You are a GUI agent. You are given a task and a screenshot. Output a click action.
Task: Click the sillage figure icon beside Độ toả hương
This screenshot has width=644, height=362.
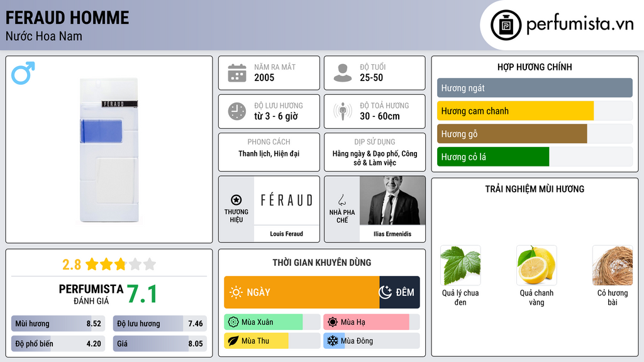click(x=343, y=111)
